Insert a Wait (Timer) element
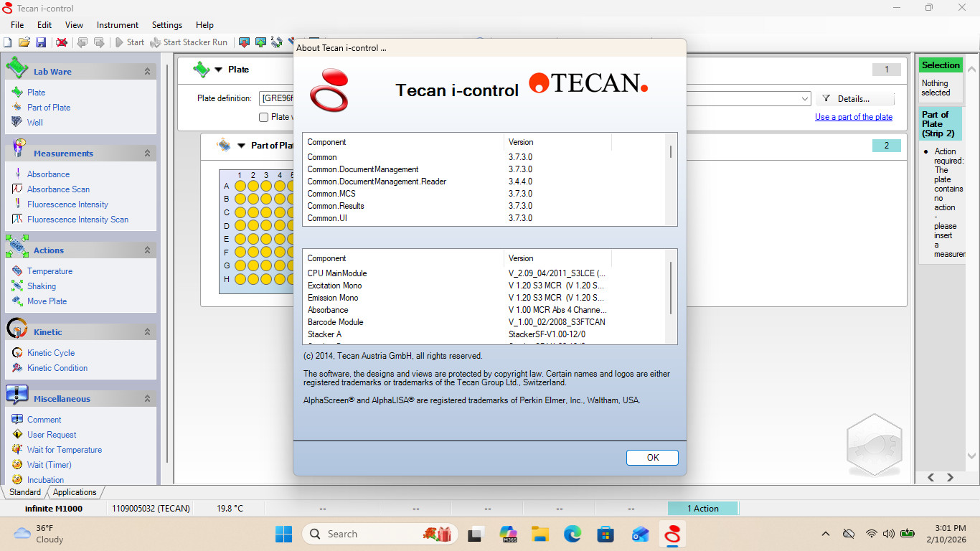This screenshot has width=980, height=551. tap(49, 465)
